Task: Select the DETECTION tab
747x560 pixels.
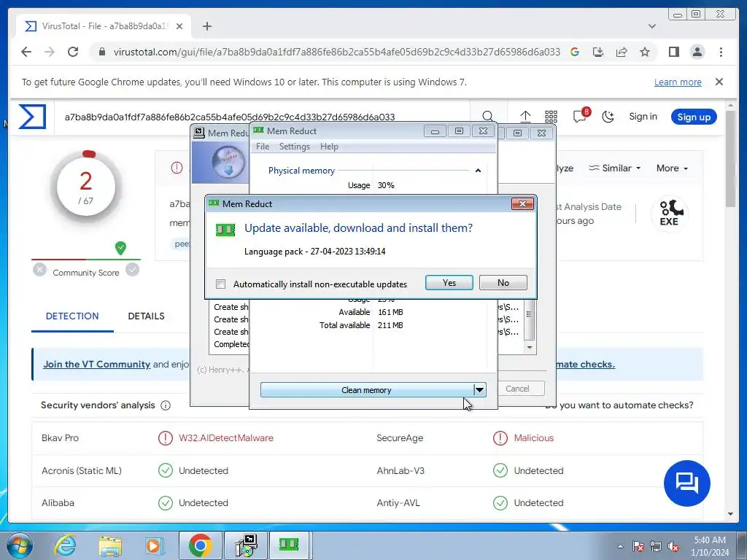Action: pyautogui.click(x=72, y=316)
